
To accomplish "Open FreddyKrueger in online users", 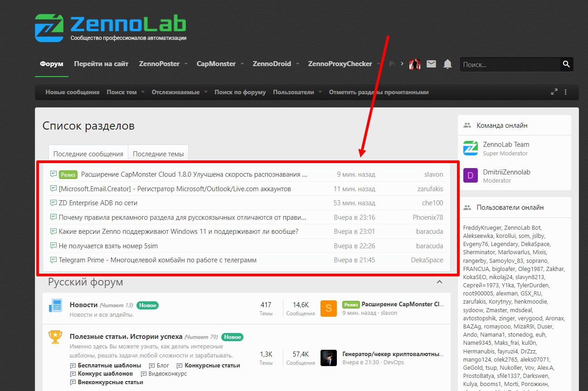I will click(x=482, y=227).
